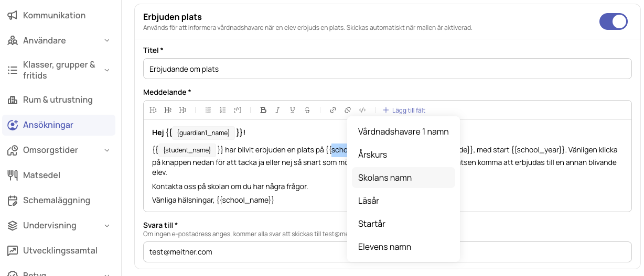
Task: Apply Heading 3 format in editor toolbar
Action: click(183, 110)
